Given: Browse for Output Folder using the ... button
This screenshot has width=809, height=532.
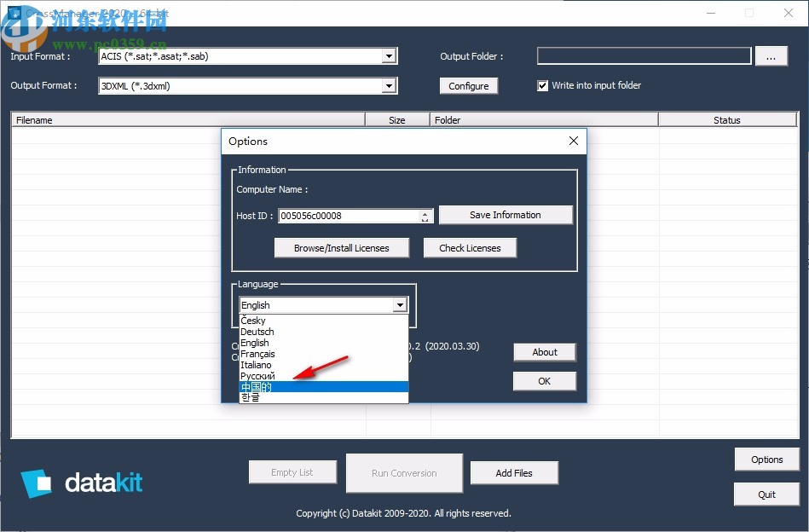Looking at the screenshot, I should click(771, 55).
